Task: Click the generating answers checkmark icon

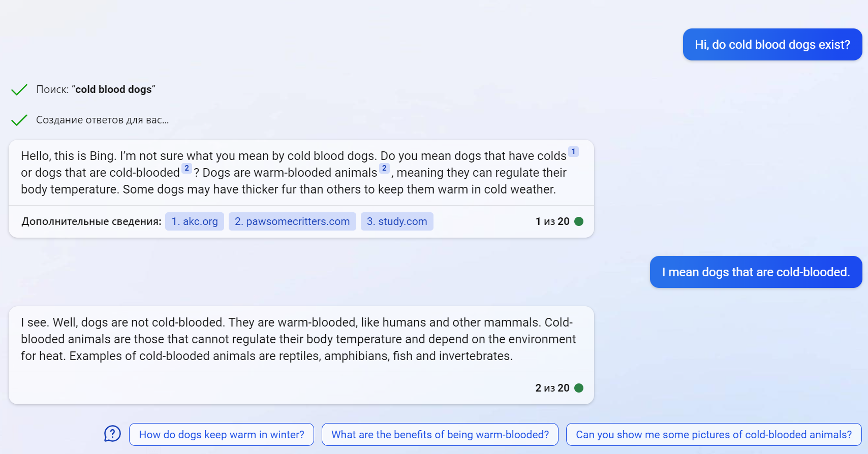Action: tap(19, 120)
